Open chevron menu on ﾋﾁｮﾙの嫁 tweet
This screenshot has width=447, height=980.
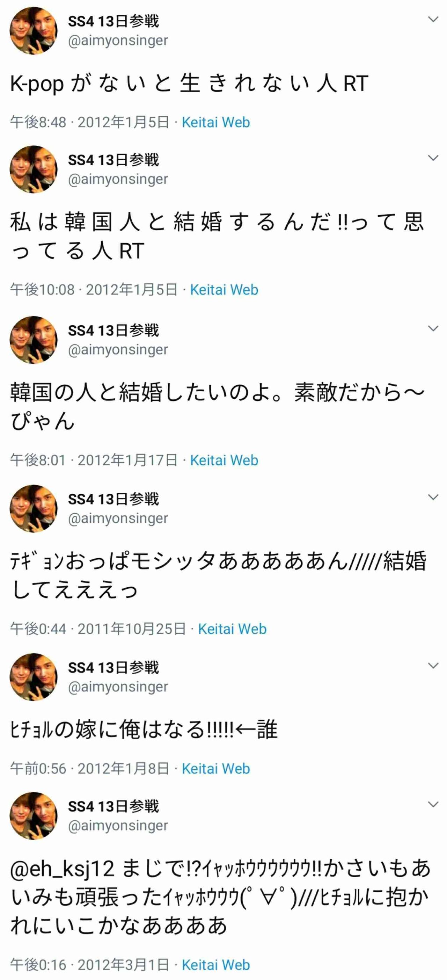(x=433, y=666)
